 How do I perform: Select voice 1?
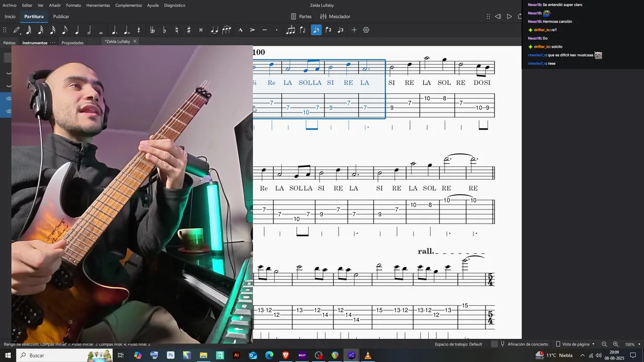click(316, 30)
